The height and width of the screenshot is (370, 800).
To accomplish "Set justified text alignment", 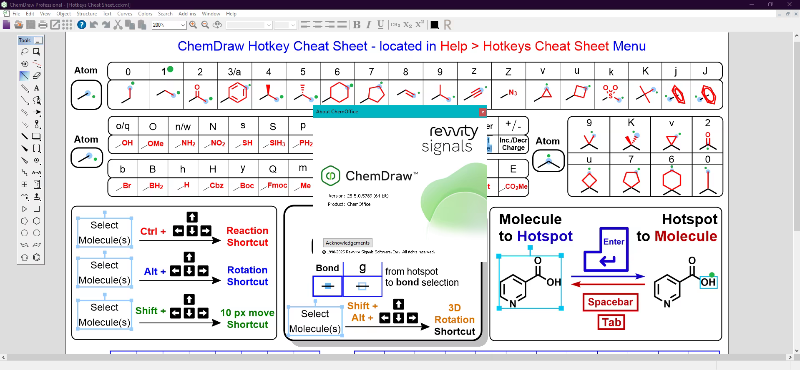I will (341, 24).
